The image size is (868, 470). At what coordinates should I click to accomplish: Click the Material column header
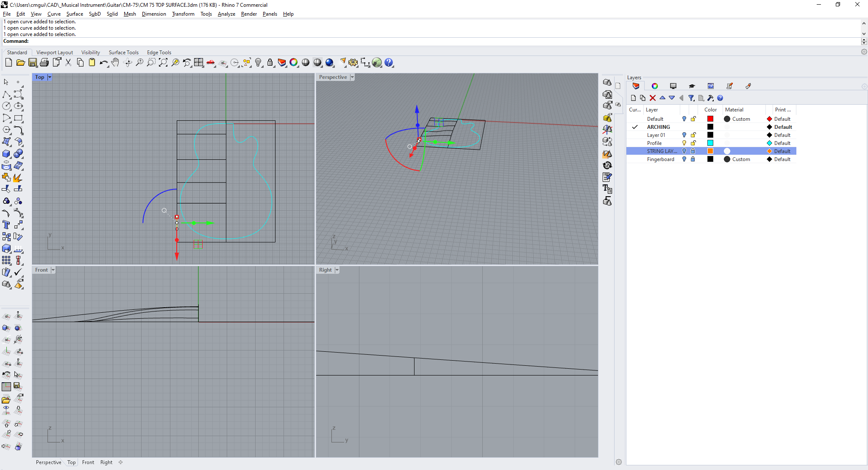coord(734,110)
